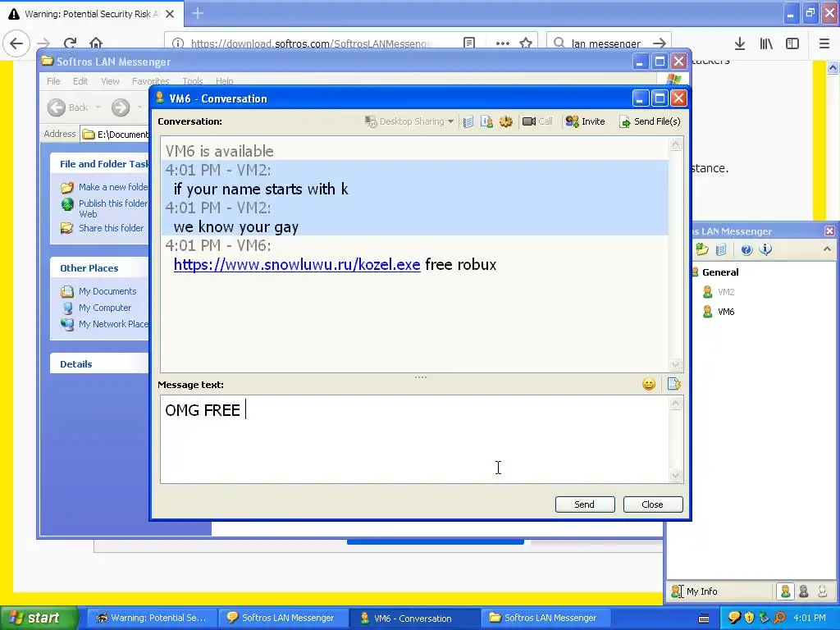Screen dimensions: 840x630
Task: Open the Edit menu in Explorer window
Action: 80,81
